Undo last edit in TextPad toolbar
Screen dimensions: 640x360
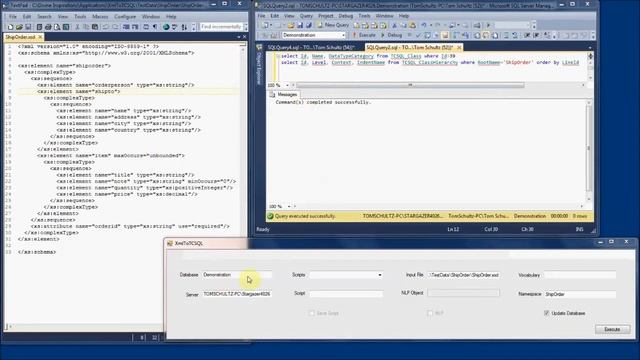(106, 27)
